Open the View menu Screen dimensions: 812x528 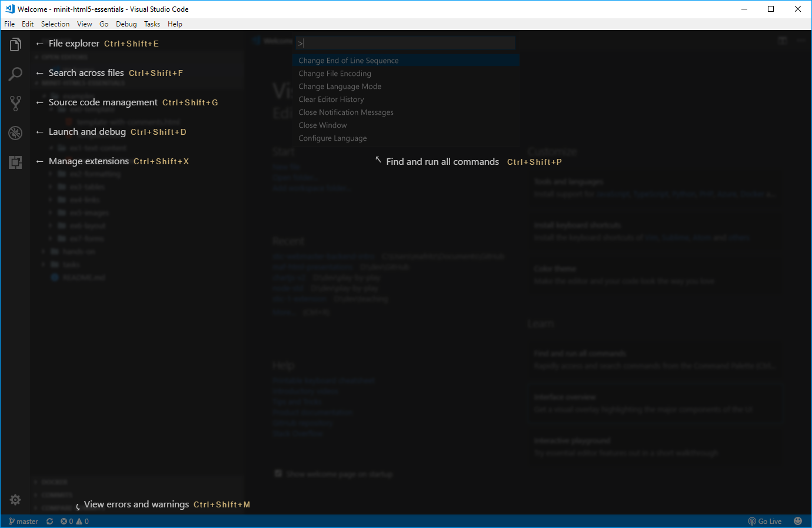tap(85, 24)
